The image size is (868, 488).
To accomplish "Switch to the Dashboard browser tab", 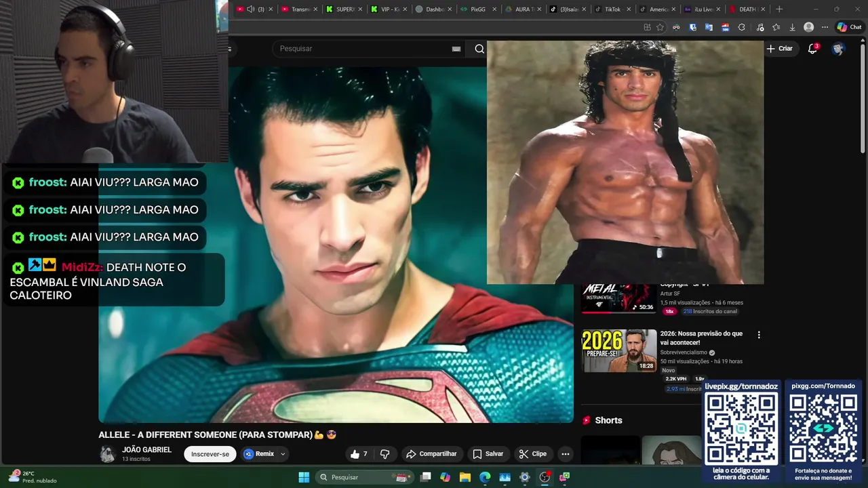I will [x=434, y=9].
